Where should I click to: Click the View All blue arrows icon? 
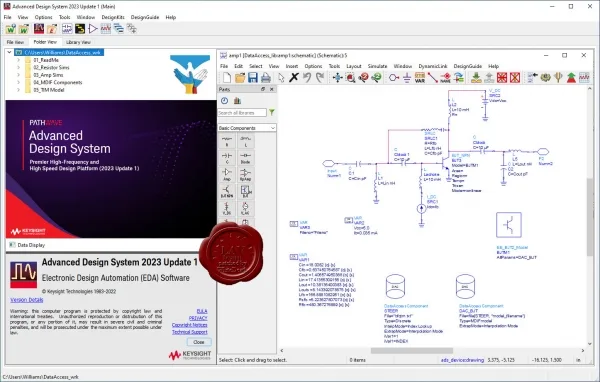coord(337,78)
